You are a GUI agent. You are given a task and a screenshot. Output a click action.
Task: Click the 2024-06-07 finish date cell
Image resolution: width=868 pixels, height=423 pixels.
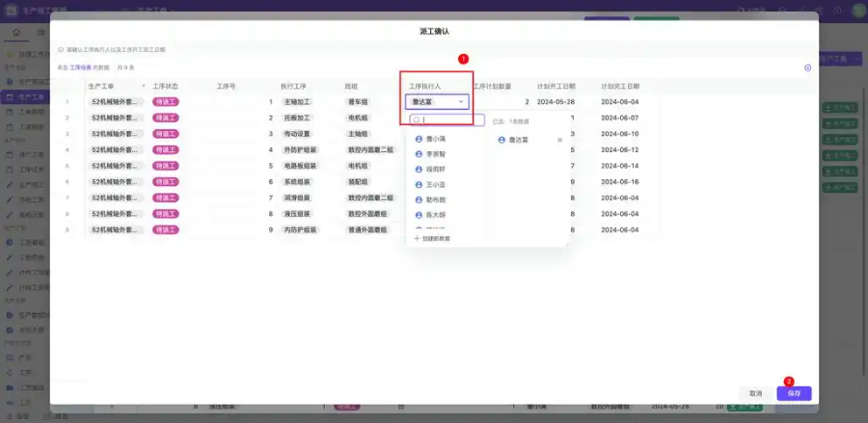(620, 118)
